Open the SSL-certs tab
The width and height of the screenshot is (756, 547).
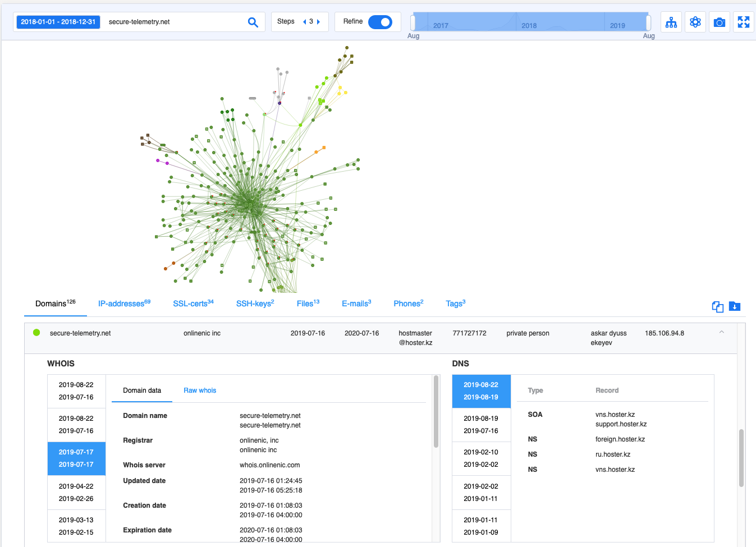click(x=193, y=303)
